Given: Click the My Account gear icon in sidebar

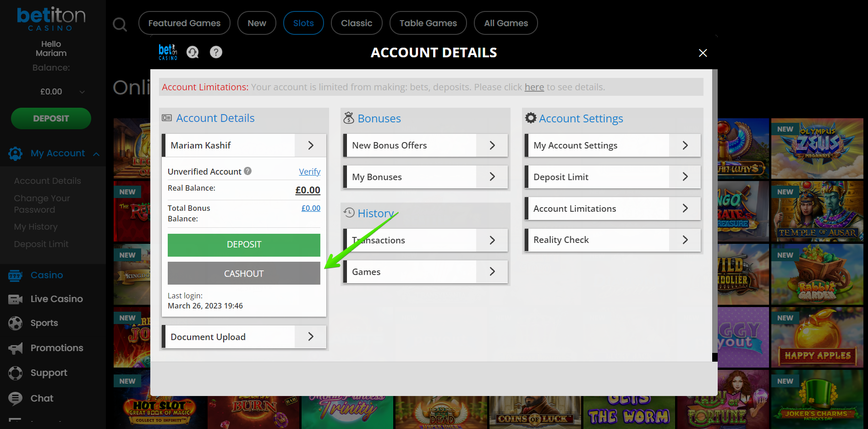Looking at the screenshot, I should (15, 154).
